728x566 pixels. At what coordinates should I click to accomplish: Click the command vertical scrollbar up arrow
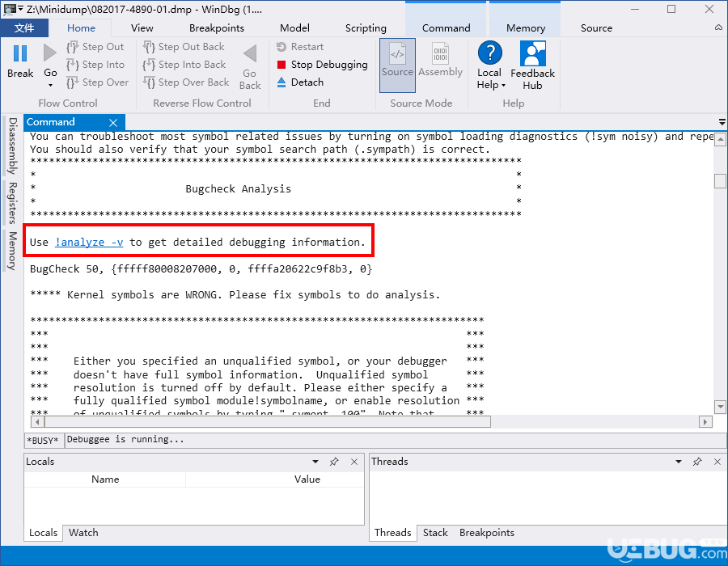point(720,139)
